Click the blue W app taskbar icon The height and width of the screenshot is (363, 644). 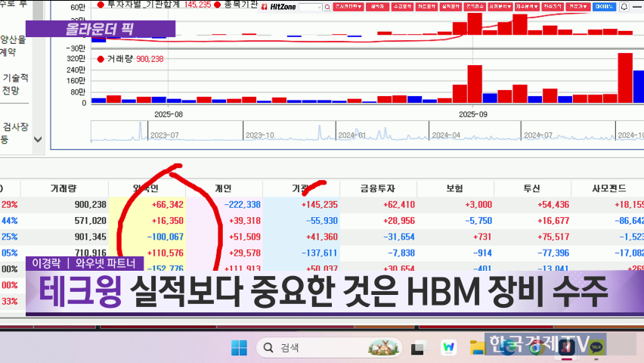448,347
